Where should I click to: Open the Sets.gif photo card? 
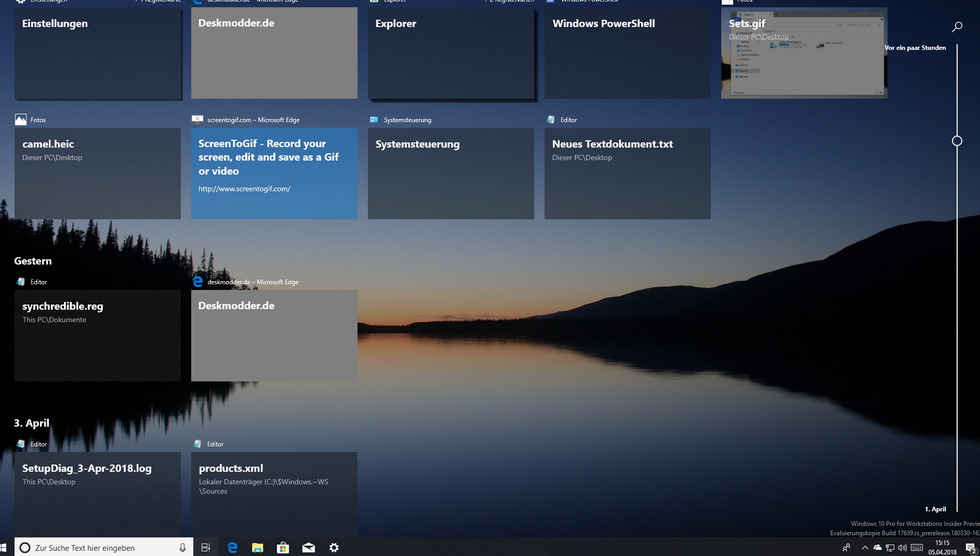coord(804,53)
